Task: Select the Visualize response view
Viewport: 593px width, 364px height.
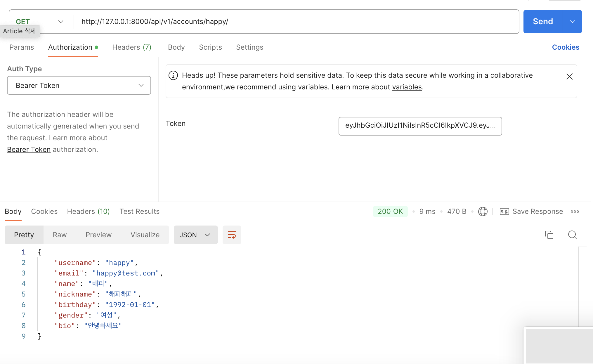Action: coord(145,235)
